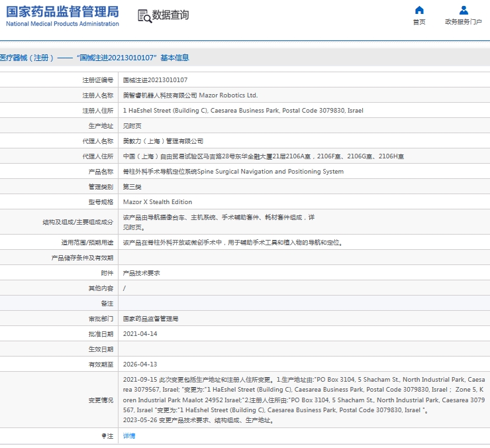Click the 备注 label
This screenshot has height=448, width=490.
pos(107,304)
